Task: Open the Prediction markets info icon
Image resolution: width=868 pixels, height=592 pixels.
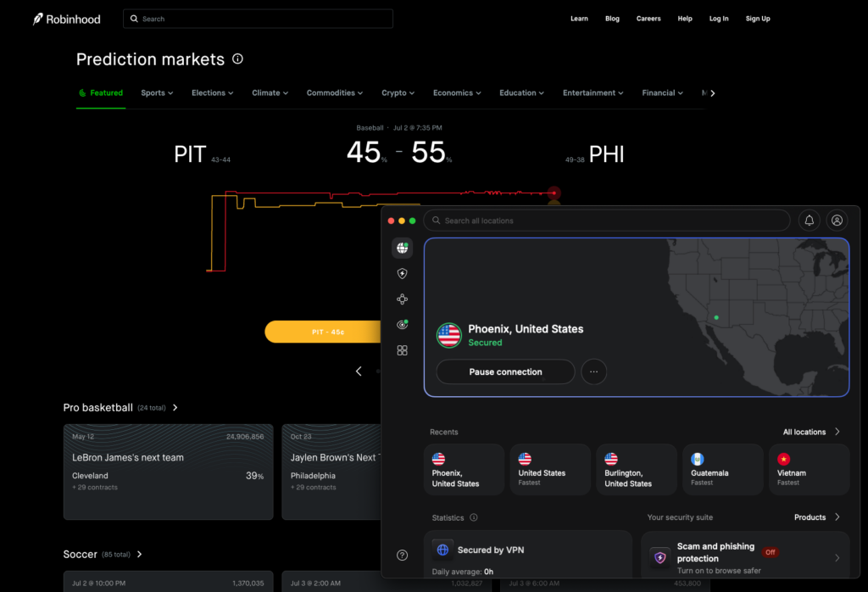Action: click(x=237, y=59)
